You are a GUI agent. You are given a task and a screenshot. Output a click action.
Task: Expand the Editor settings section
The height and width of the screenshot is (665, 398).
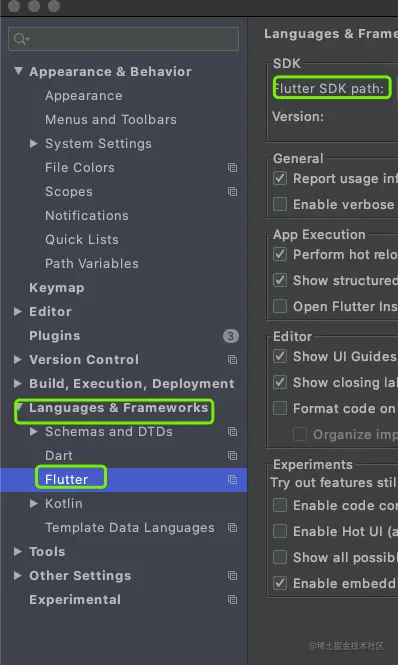17,311
